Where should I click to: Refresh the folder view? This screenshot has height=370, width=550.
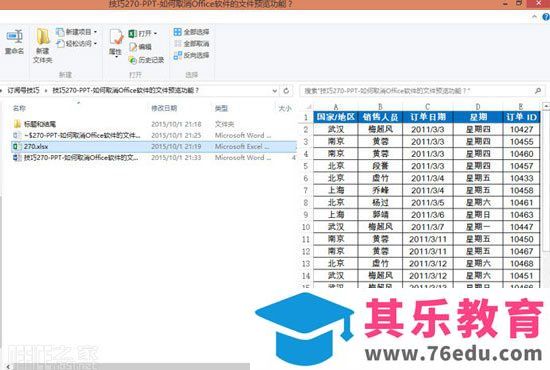(x=286, y=91)
